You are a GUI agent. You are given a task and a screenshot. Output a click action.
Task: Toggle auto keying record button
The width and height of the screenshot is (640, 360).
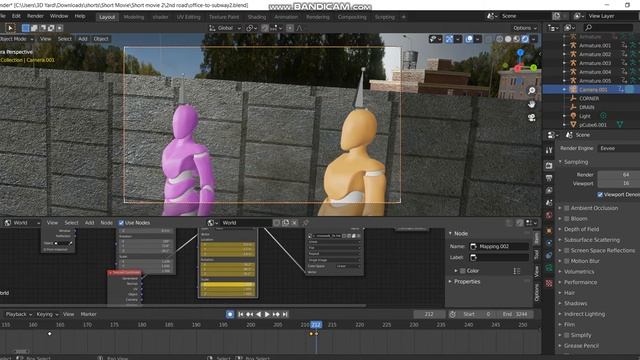click(230, 314)
